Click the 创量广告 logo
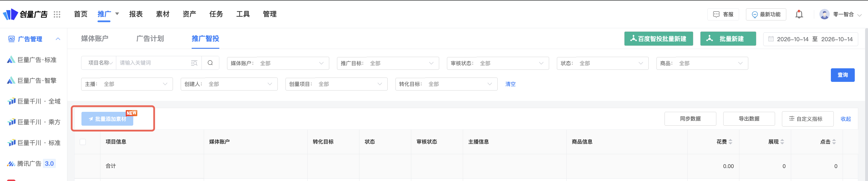The height and width of the screenshot is (181, 868). (x=25, y=14)
